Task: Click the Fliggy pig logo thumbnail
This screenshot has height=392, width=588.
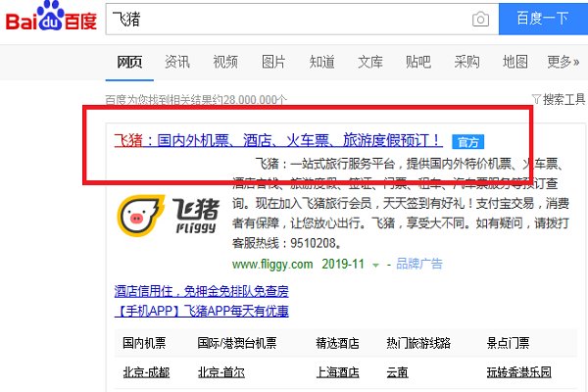Action: pos(168,216)
